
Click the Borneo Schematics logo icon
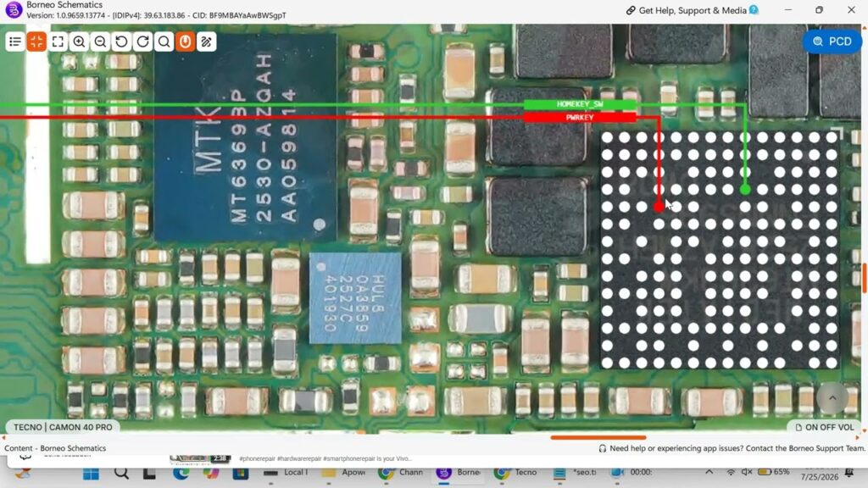click(x=14, y=9)
